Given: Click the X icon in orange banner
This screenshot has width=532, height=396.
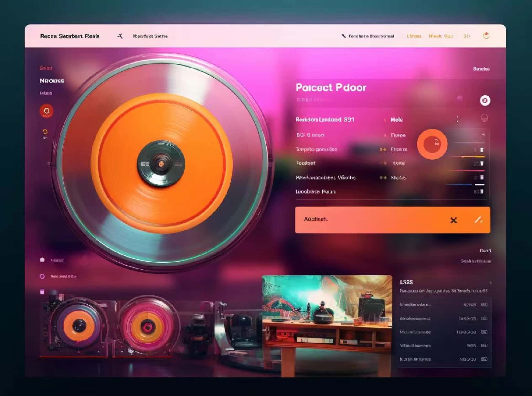Looking at the screenshot, I should pyautogui.click(x=453, y=220).
